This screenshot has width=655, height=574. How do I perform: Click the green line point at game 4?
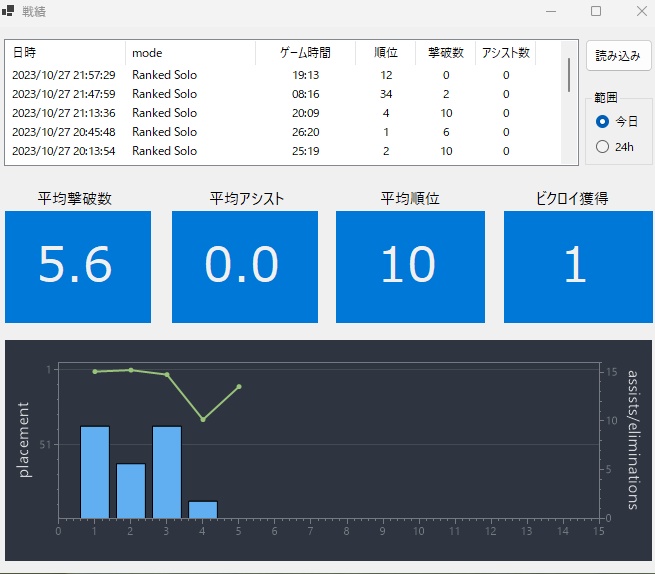tap(203, 419)
